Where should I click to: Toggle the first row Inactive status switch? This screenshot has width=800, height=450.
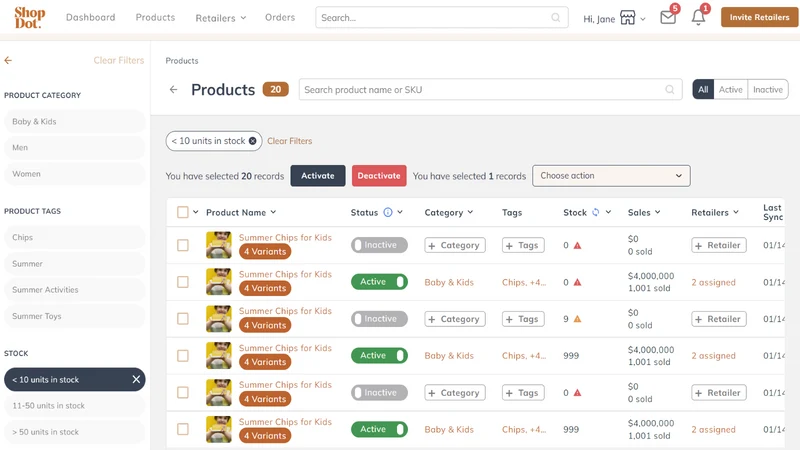pyautogui.click(x=379, y=245)
